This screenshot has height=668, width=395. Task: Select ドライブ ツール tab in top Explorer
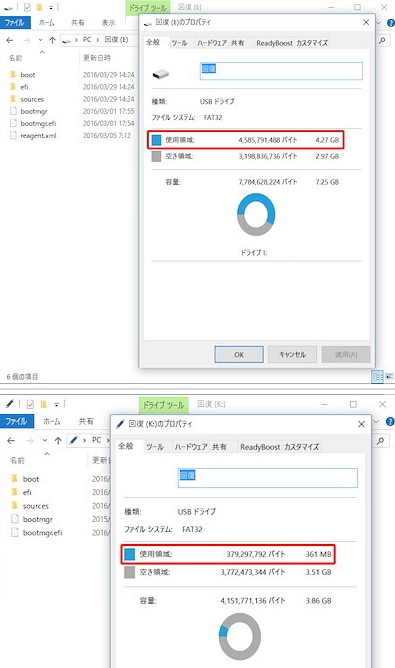[148, 8]
